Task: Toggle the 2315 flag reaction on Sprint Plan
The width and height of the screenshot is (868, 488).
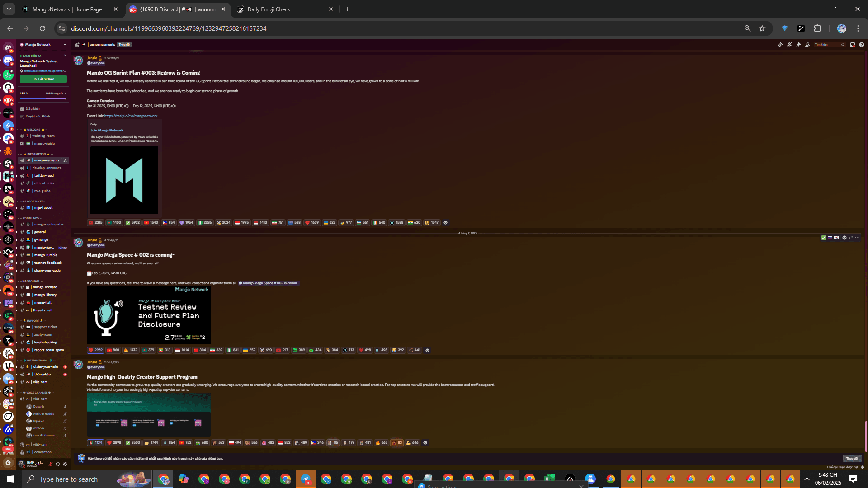Action: (x=95, y=223)
